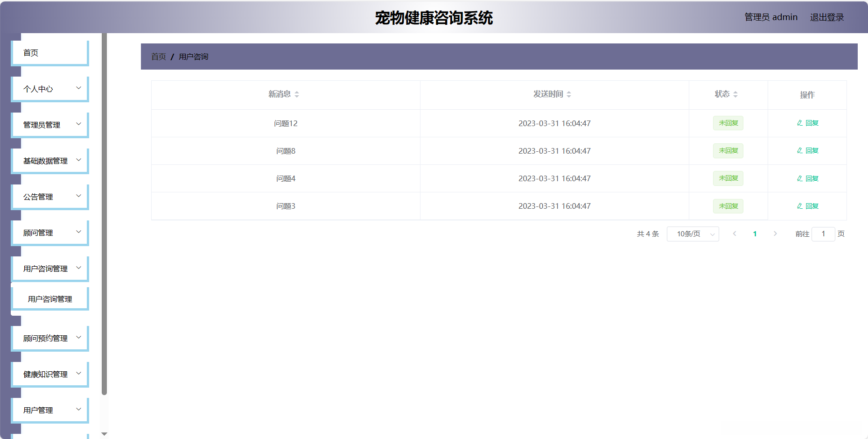Click the pencil reply icon for 问题12

[x=798, y=123]
